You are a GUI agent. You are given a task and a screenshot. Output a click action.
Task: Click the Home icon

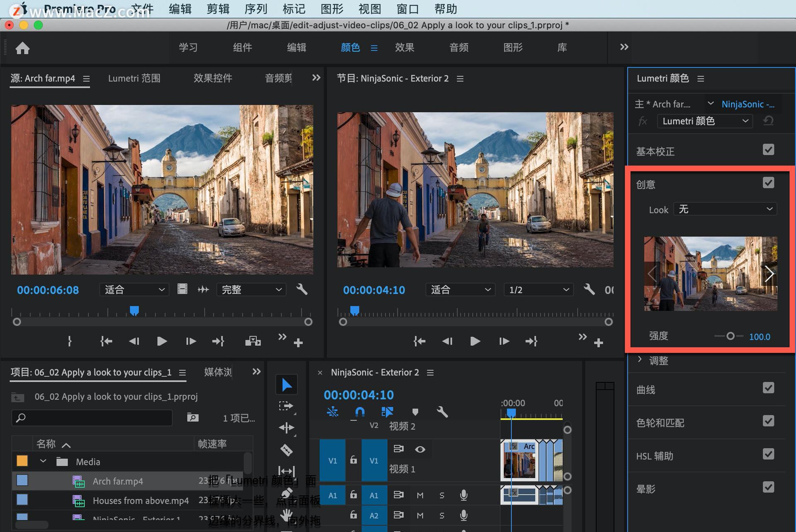(x=22, y=48)
